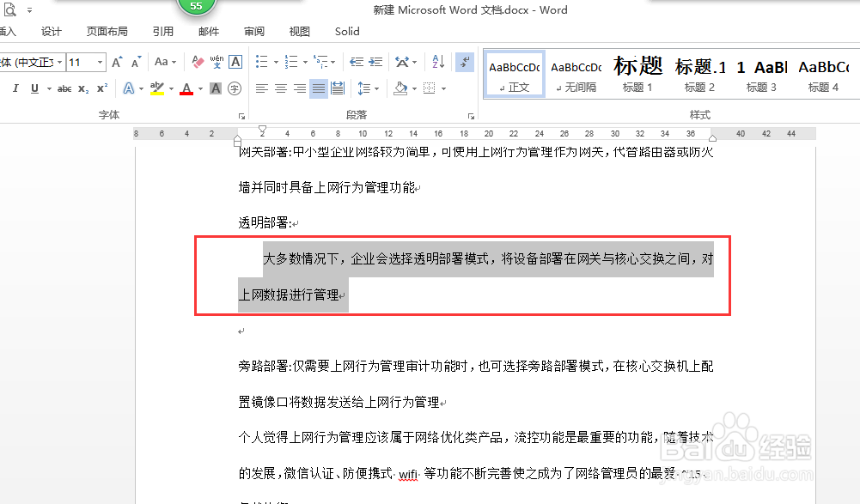Open the Solid tab

(x=347, y=32)
